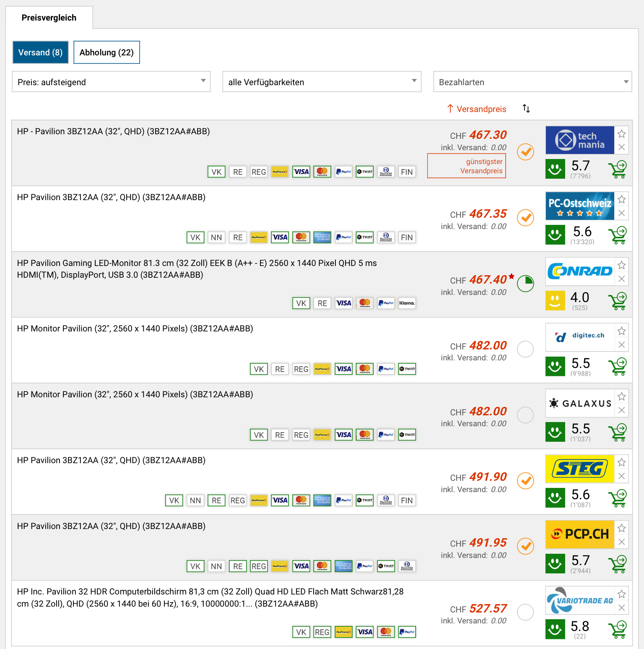
Task: Toggle availability checkmark for techmania offer
Action: (x=525, y=152)
